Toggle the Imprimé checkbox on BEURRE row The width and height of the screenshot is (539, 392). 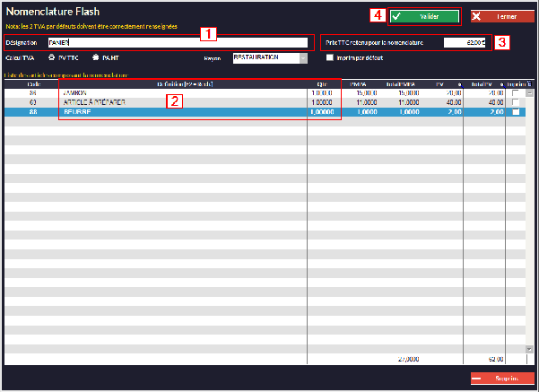(515, 112)
